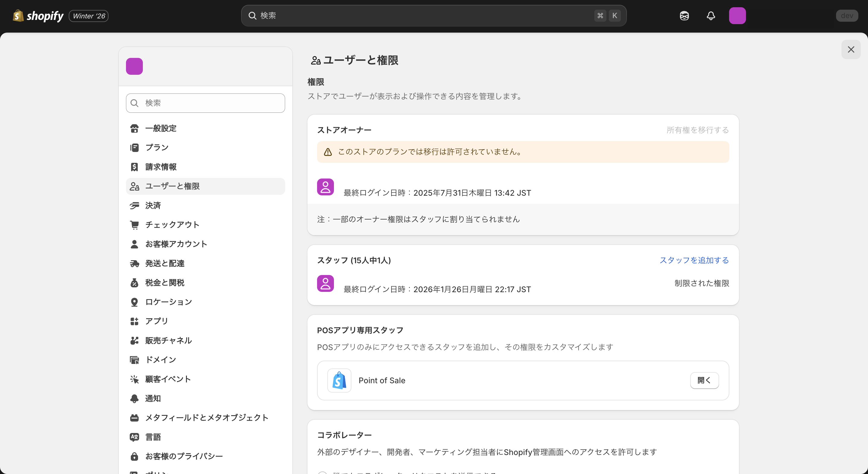Click the staff member's avatar icon
The width and height of the screenshot is (868, 474).
point(325,283)
